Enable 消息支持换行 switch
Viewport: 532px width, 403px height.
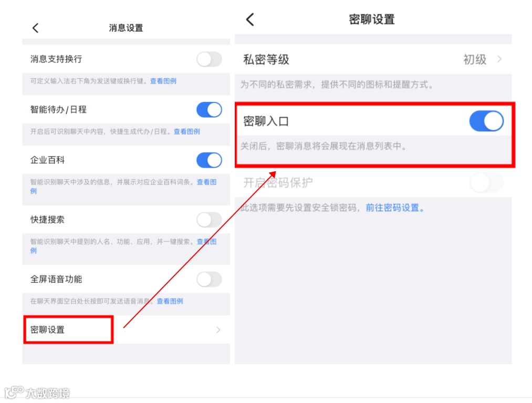click(209, 59)
